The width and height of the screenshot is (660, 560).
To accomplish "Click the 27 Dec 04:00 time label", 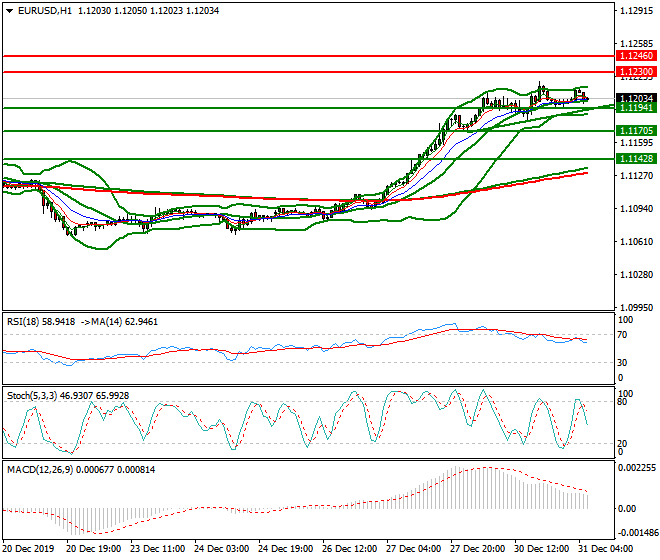I will tap(413, 549).
